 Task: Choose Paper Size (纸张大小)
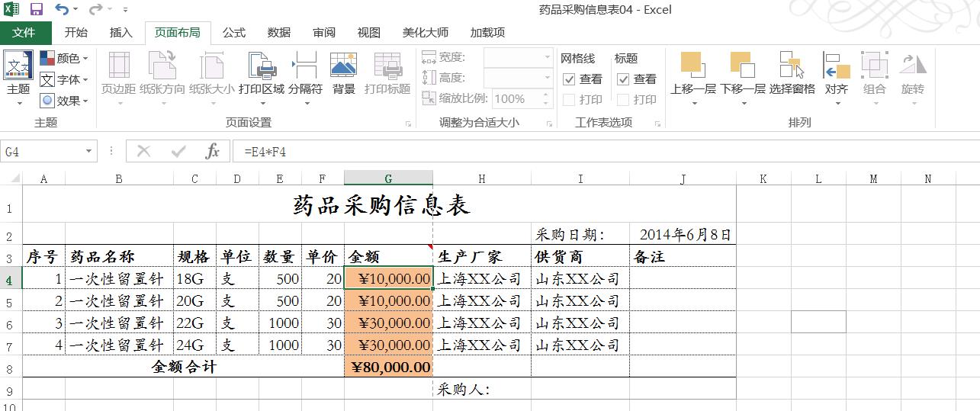click(x=211, y=79)
